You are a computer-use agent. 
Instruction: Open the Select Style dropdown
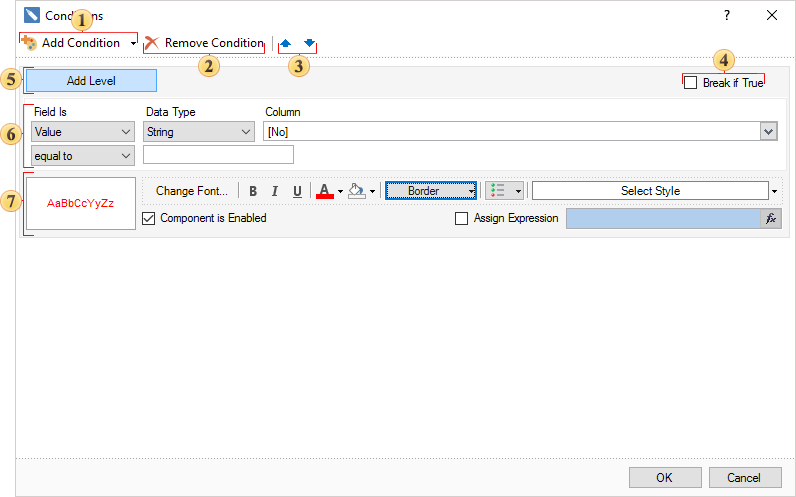coord(774,191)
